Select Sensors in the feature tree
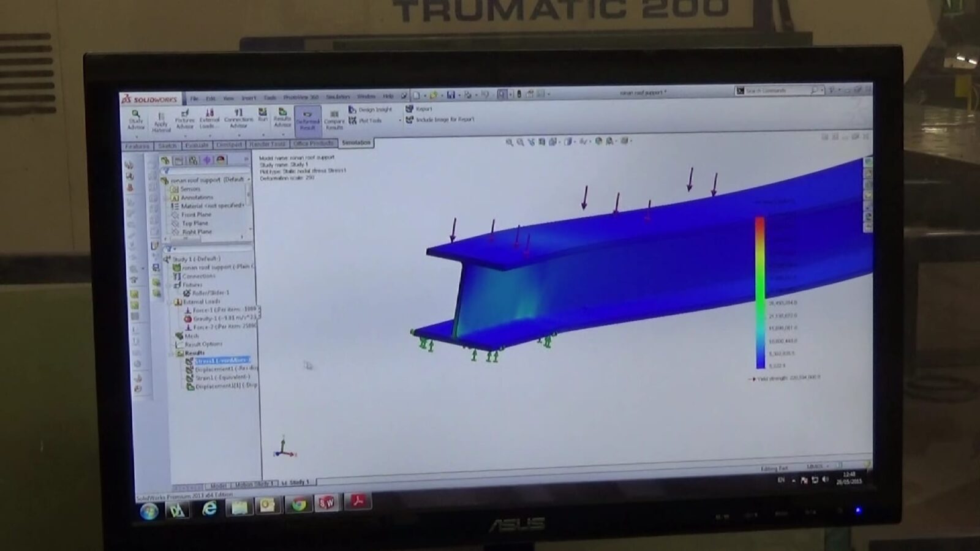This screenshot has height=551, width=980. (186, 189)
